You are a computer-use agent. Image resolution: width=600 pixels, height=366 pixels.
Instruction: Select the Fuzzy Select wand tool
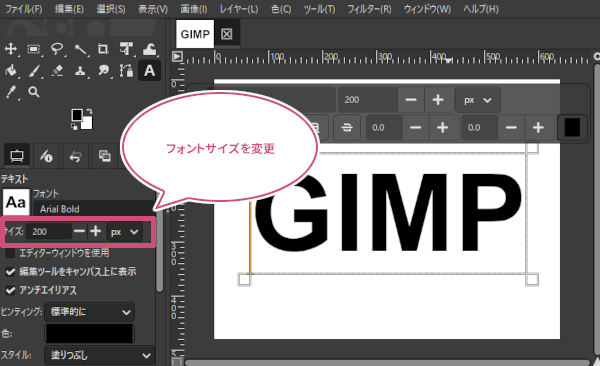click(80, 49)
